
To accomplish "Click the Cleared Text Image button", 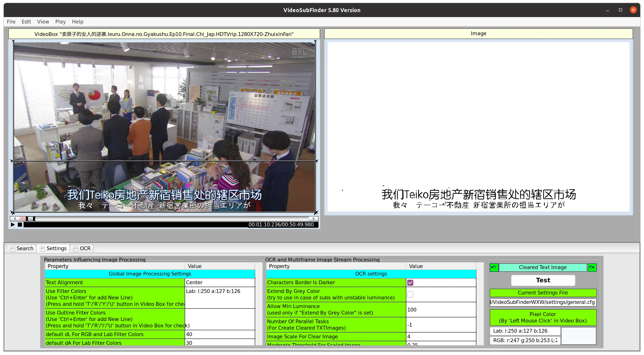I will [543, 267].
